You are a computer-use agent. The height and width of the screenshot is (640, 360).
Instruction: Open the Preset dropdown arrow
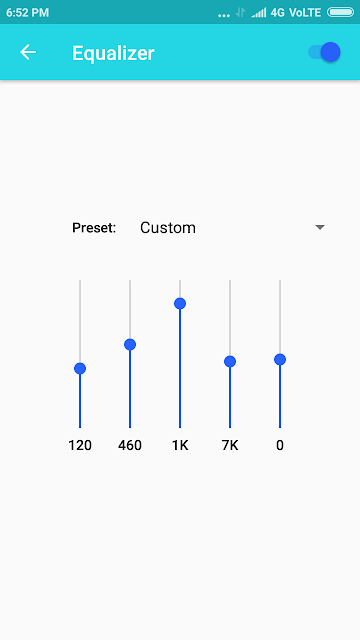[320, 227]
